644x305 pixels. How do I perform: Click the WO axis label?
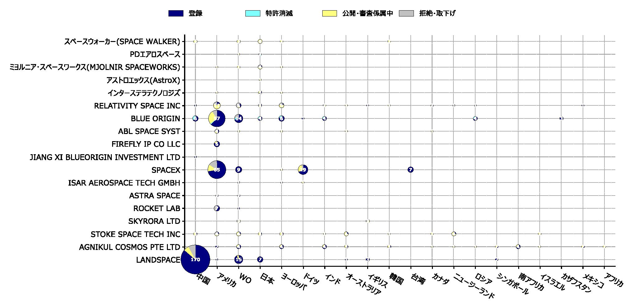[x=244, y=279]
